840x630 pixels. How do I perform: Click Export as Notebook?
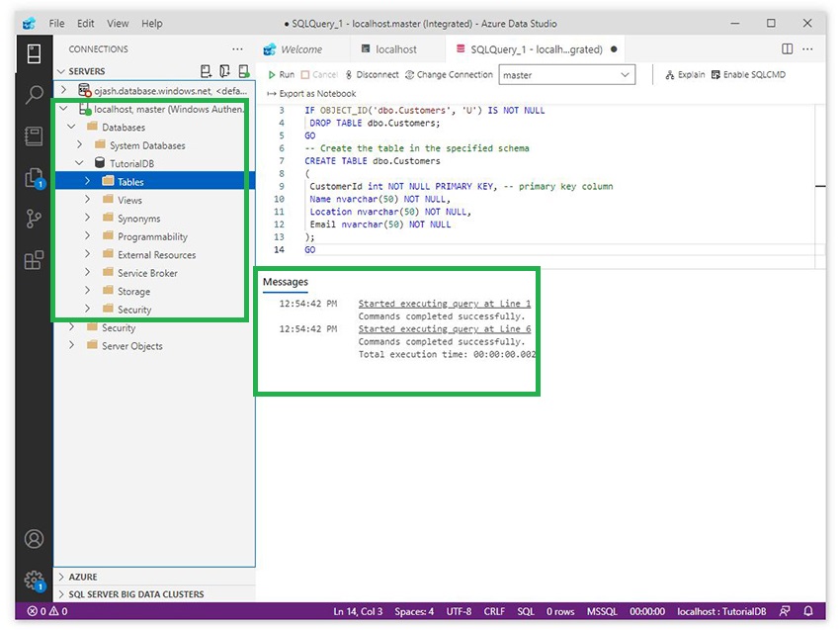[x=310, y=94]
